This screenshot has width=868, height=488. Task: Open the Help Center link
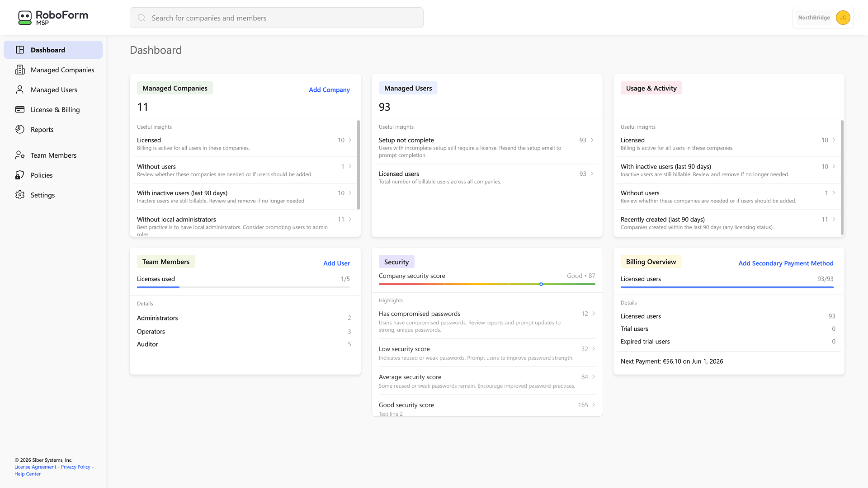tap(28, 474)
